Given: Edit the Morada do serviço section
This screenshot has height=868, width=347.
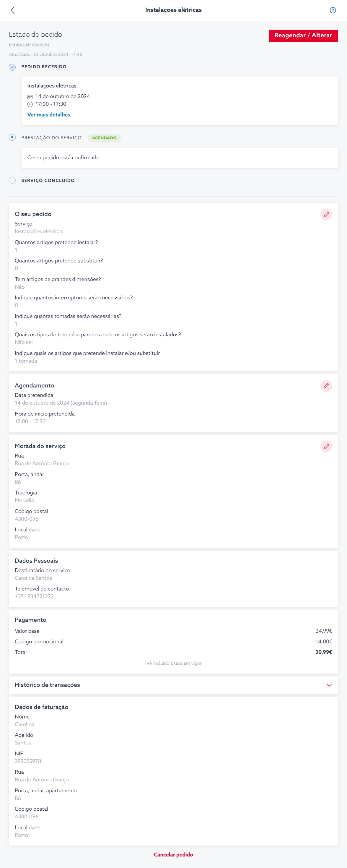Looking at the screenshot, I should click(326, 446).
